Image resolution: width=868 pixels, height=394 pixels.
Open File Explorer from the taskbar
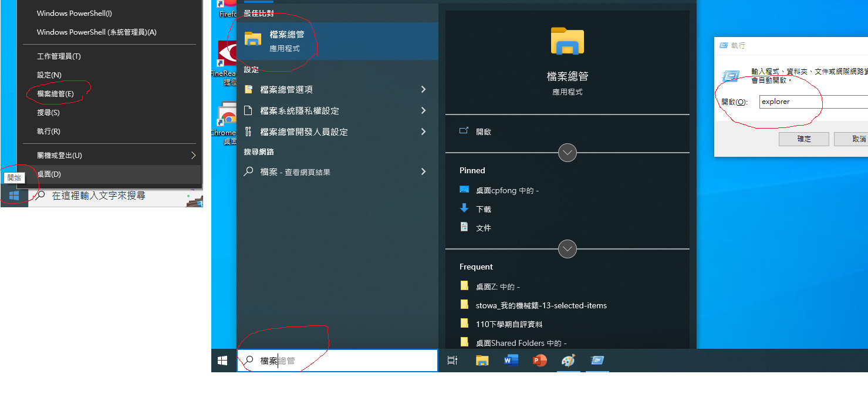pyautogui.click(x=482, y=361)
